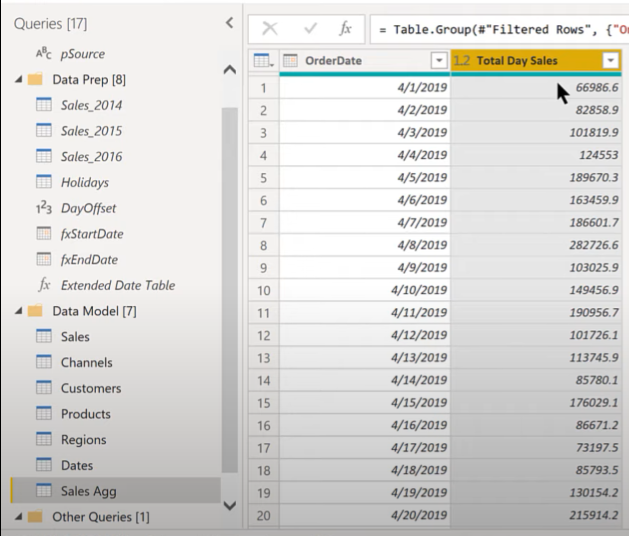
Task: Click the Queries pane vertical scrollbar thumb
Action: pyautogui.click(x=229, y=290)
